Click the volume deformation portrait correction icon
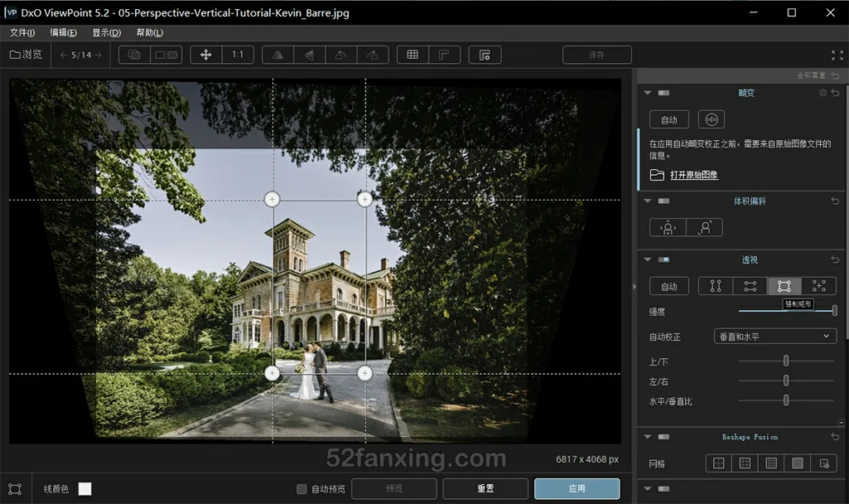 [668, 227]
